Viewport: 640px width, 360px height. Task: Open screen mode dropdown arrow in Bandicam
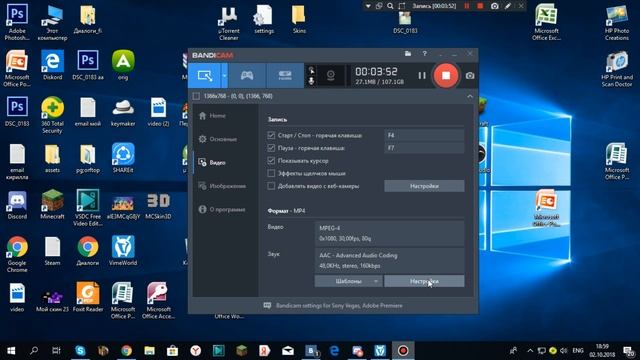coord(224,76)
